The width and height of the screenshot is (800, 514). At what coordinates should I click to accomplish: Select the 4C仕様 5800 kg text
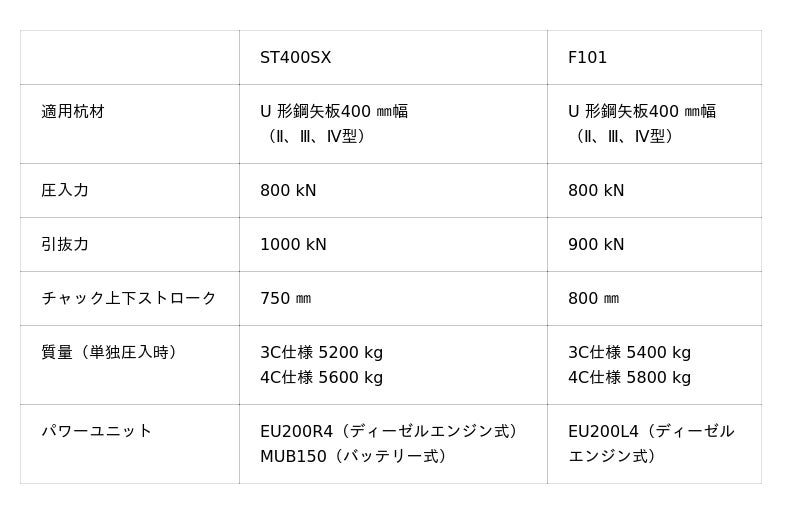coord(629,377)
